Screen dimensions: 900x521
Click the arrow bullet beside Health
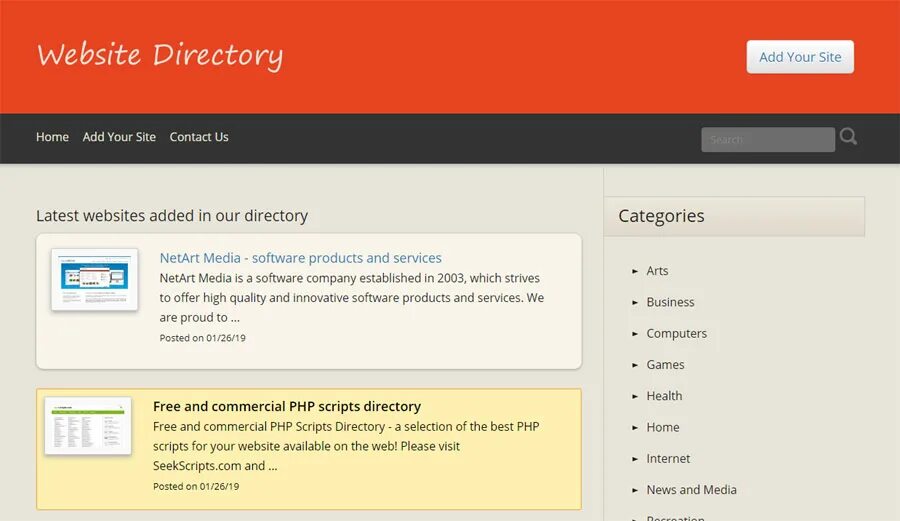[635, 396]
